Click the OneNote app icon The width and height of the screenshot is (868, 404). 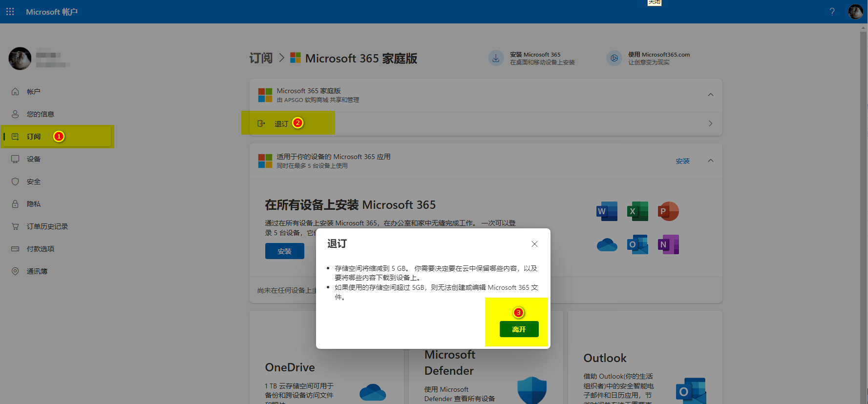[668, 244]
